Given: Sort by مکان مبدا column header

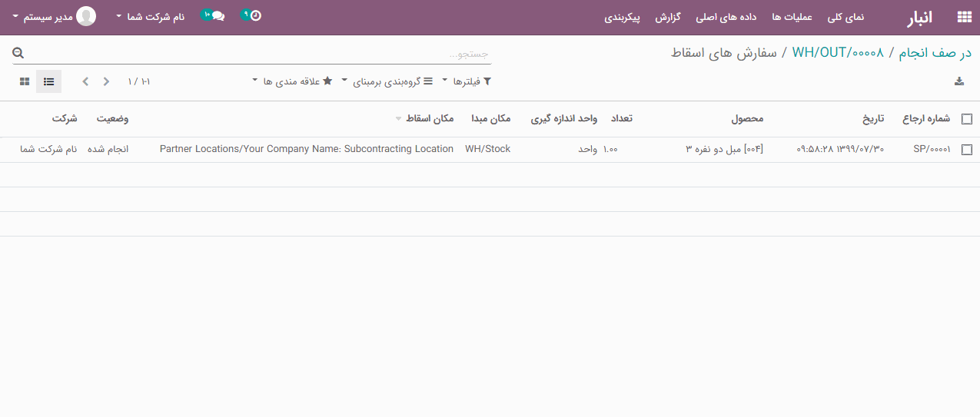Looking at the screenshot, I should click(491, 118).
